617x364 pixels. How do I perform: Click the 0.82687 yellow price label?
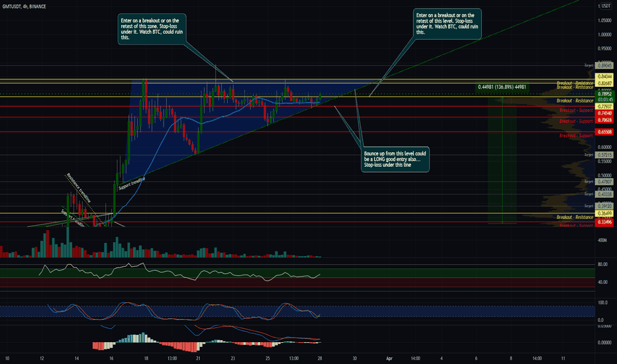pyautogui.click(x=605, y=83)
